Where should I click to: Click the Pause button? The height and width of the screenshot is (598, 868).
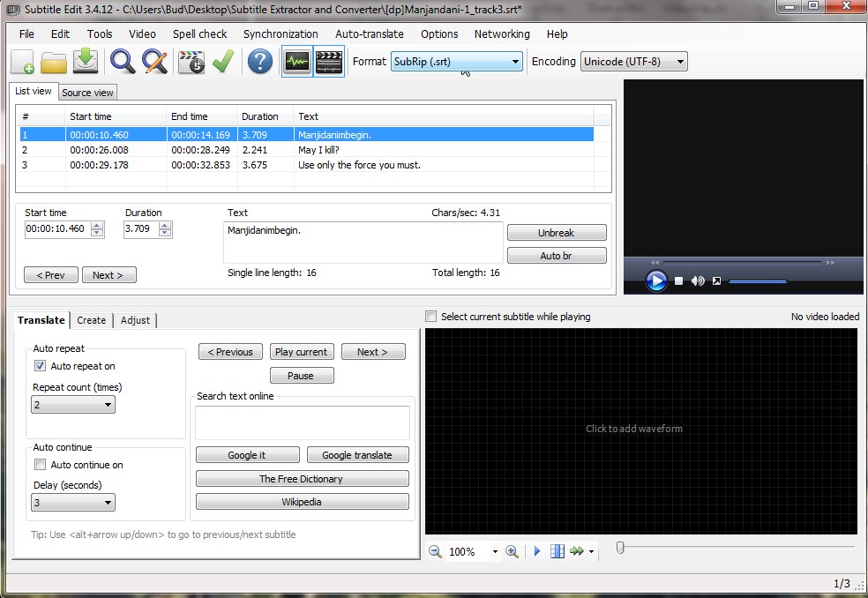[302, 376]
